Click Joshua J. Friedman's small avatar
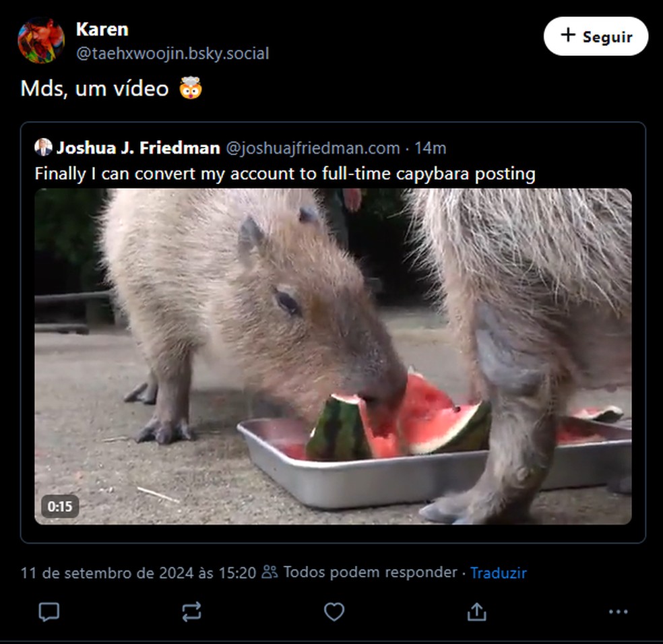 pos(43,147)
